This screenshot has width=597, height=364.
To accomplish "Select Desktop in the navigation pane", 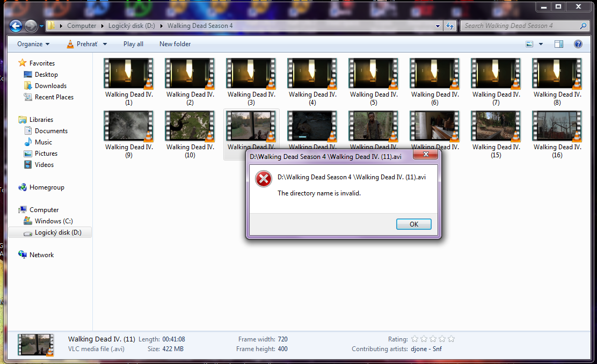I will click(x=41, y=75).
